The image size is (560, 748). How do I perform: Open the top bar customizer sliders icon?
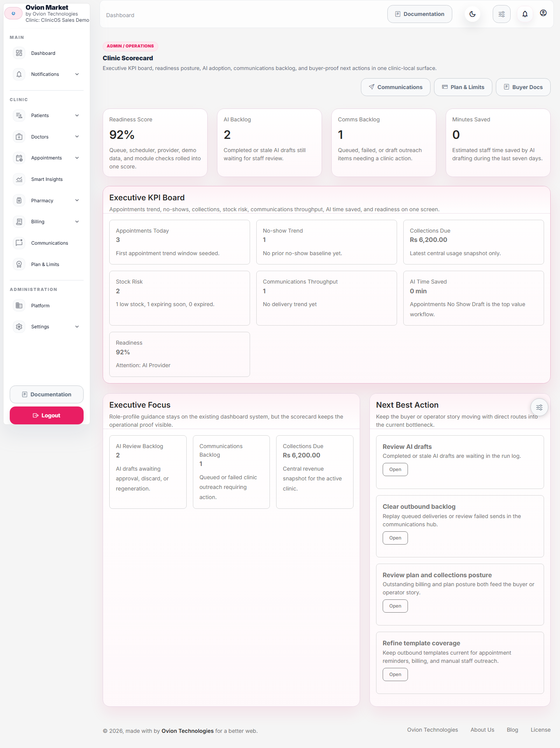tap(502, 14)
